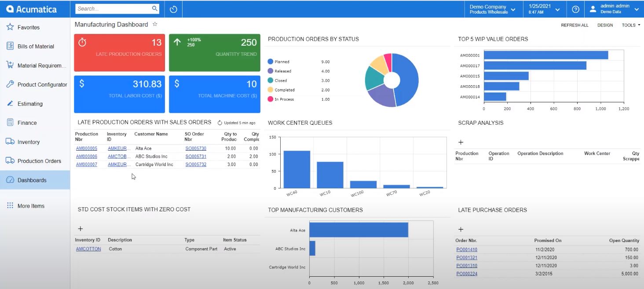Open the Inventory truck icon
Image resolution: width=644 pixels, height=289 pixels.
click(x=10, y=141)
